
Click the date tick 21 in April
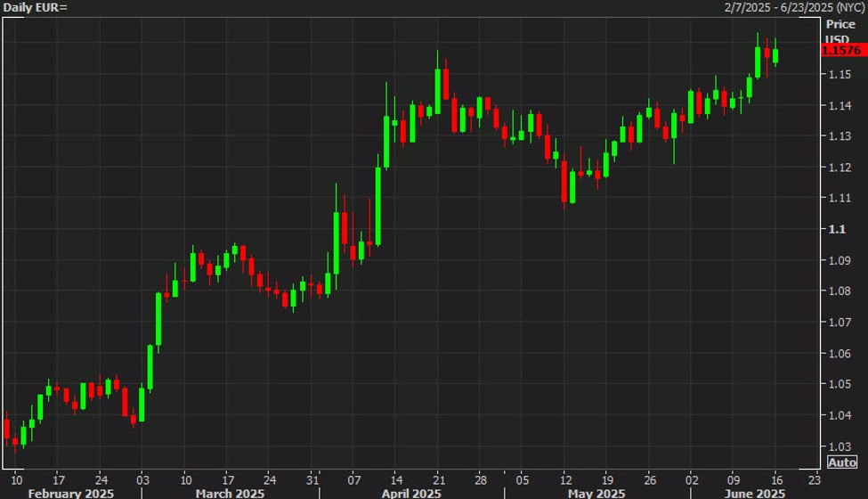[x=439, y=479]
